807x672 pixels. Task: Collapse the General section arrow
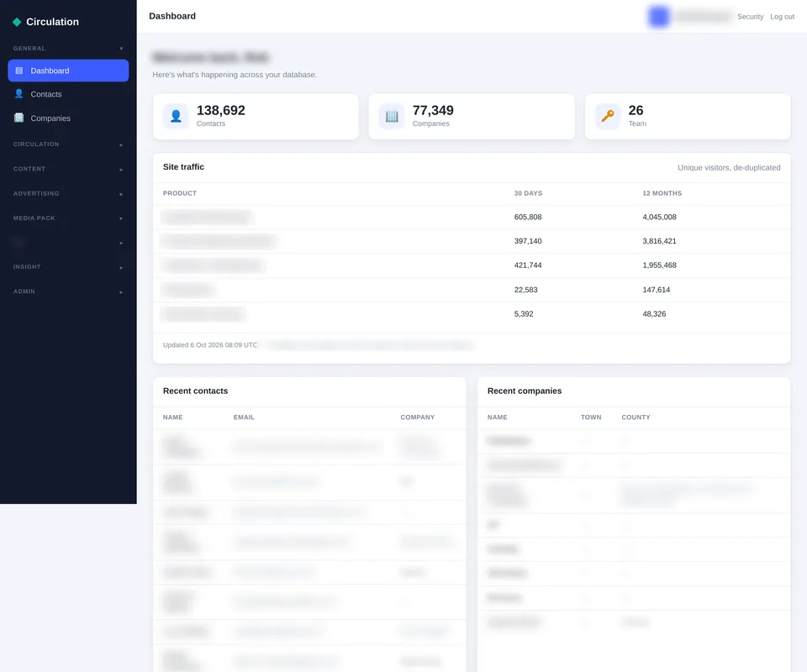121,49
